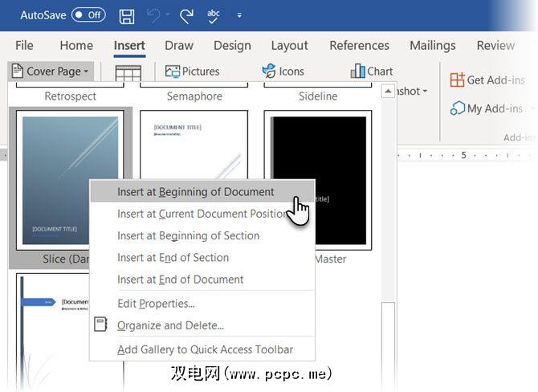
Task: Go to the References tab
Action: (x=359, y=45)
